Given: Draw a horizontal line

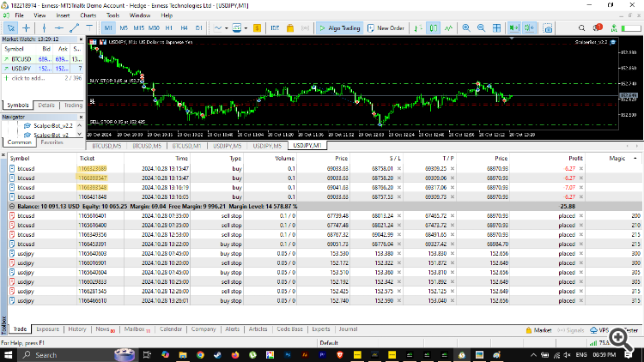Looking at the screenshot, I should pyautogui.click(x=59, y=28).
